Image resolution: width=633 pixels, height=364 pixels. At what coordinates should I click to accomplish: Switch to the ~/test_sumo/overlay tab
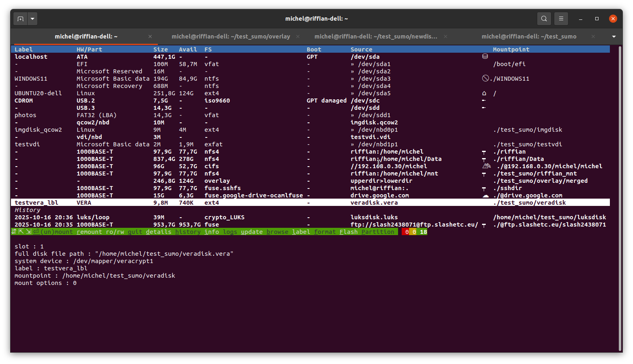tap(230, 36)
